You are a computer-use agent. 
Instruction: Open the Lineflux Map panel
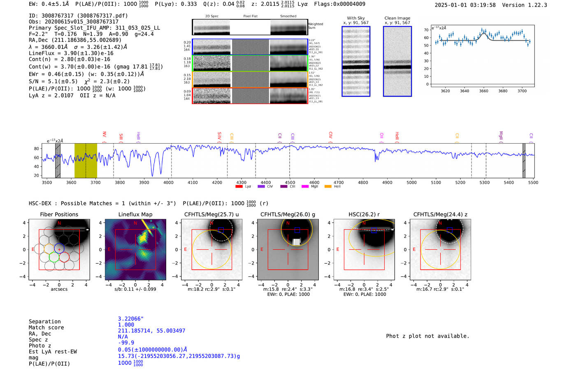[x=135, y=250]
